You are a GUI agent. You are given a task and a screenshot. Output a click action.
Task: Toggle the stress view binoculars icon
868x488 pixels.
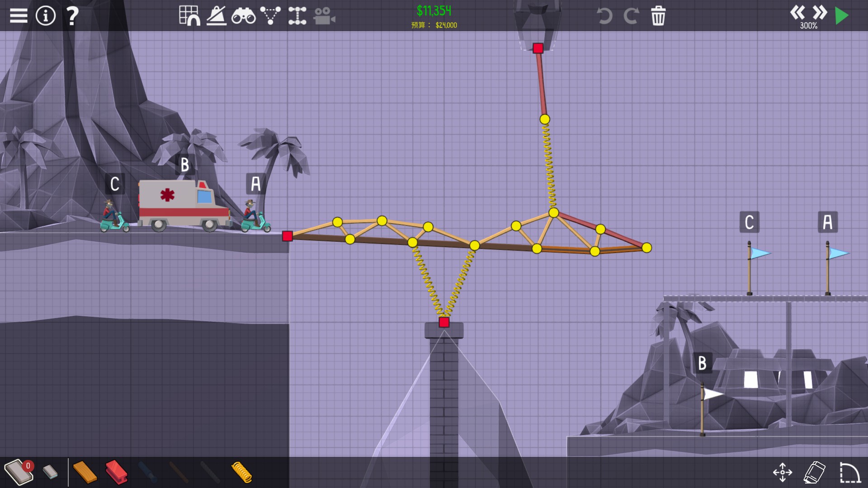243,16
